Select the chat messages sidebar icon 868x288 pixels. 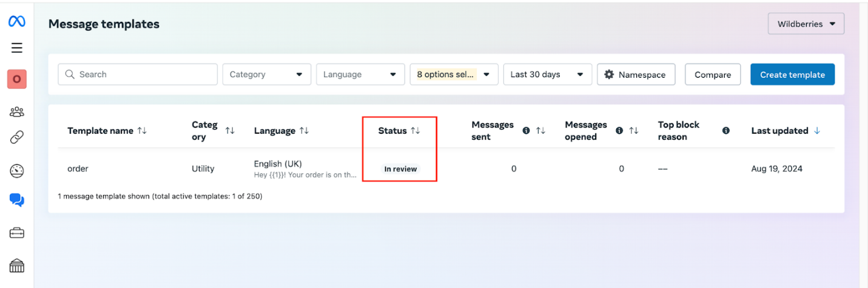coord(16,201)
